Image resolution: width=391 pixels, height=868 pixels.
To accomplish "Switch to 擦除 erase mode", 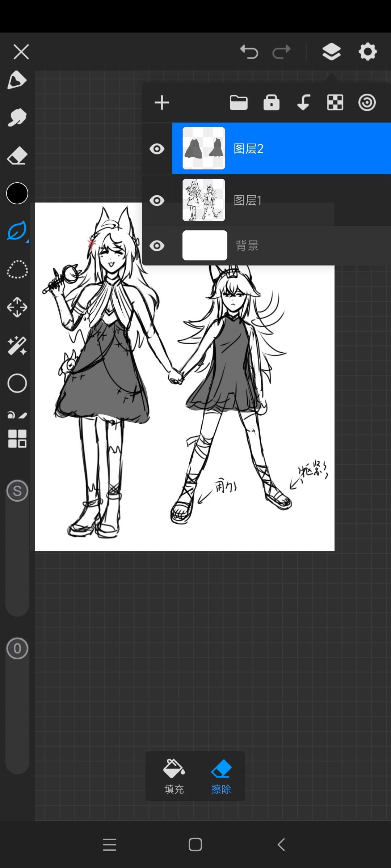I will [221, 776].
